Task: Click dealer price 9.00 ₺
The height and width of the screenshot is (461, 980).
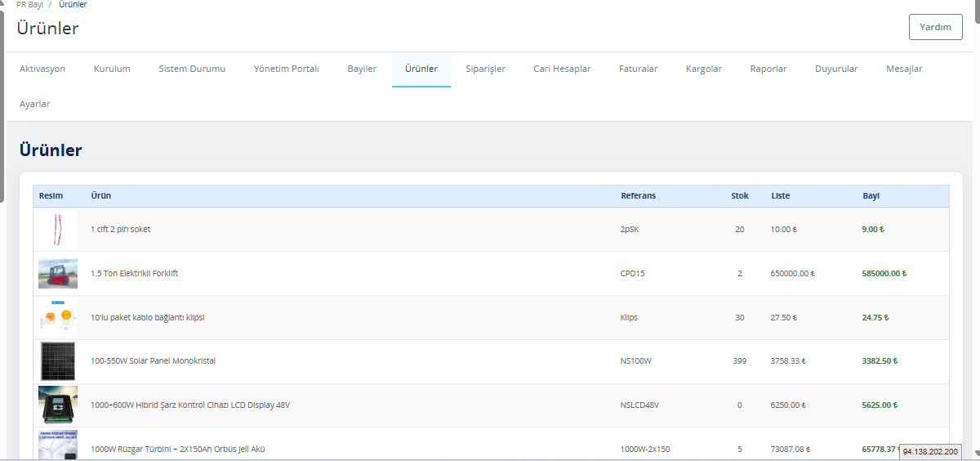Action: (x=873, y=230)
